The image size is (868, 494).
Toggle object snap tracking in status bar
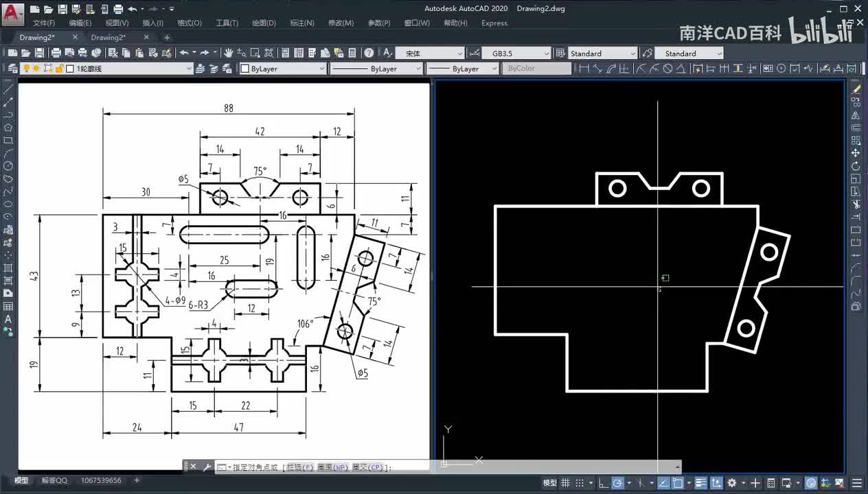tap(663, 483)
